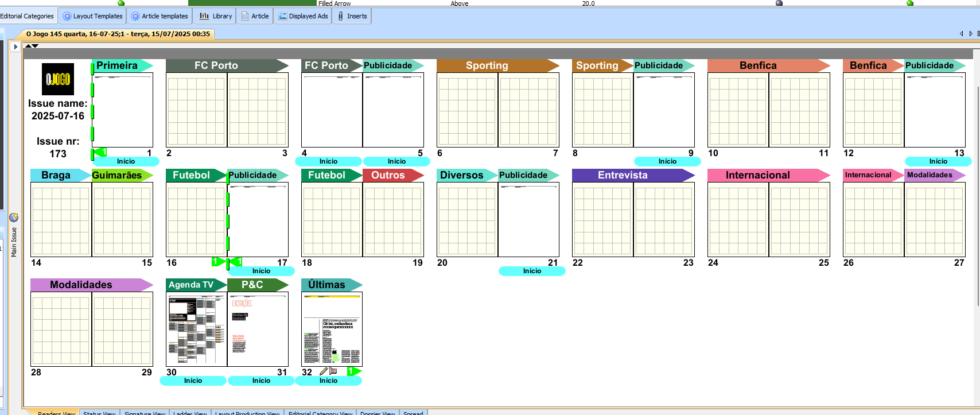Select the Outros section header
This screenshot has width=980, height=415.
coord(393,175)
